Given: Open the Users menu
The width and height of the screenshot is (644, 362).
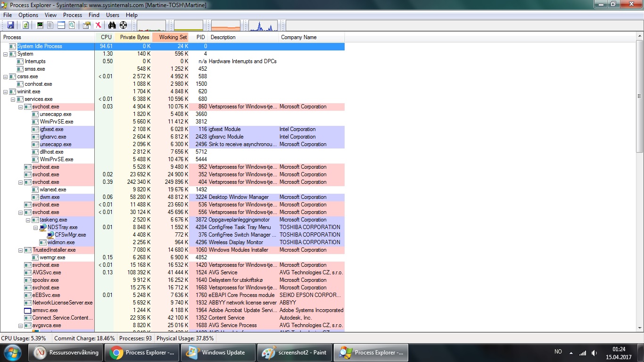Looking at the screenshot, I should (113, 15).
